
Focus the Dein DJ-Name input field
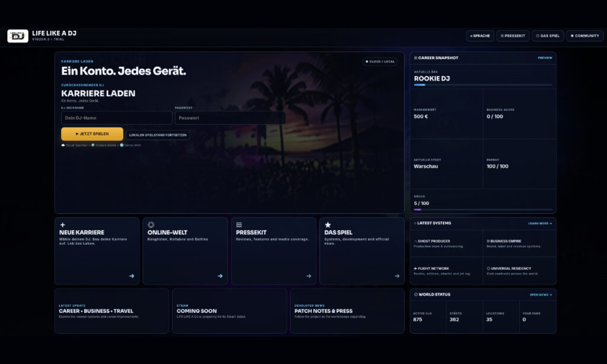pos(117,118)
